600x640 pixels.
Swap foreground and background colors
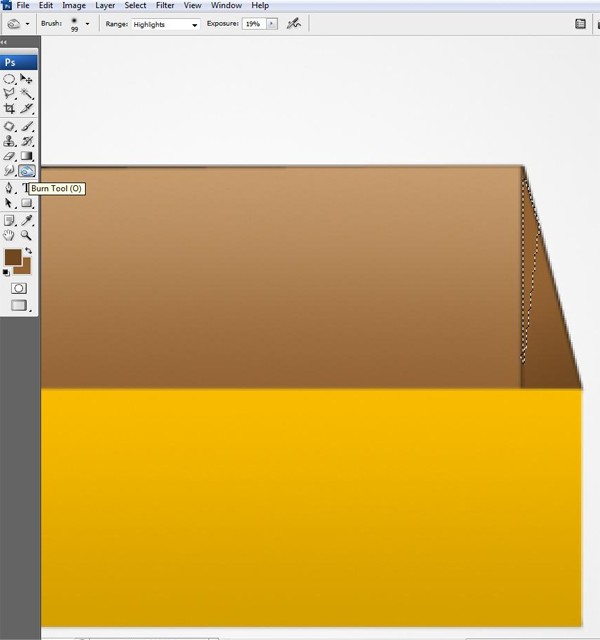28,251
